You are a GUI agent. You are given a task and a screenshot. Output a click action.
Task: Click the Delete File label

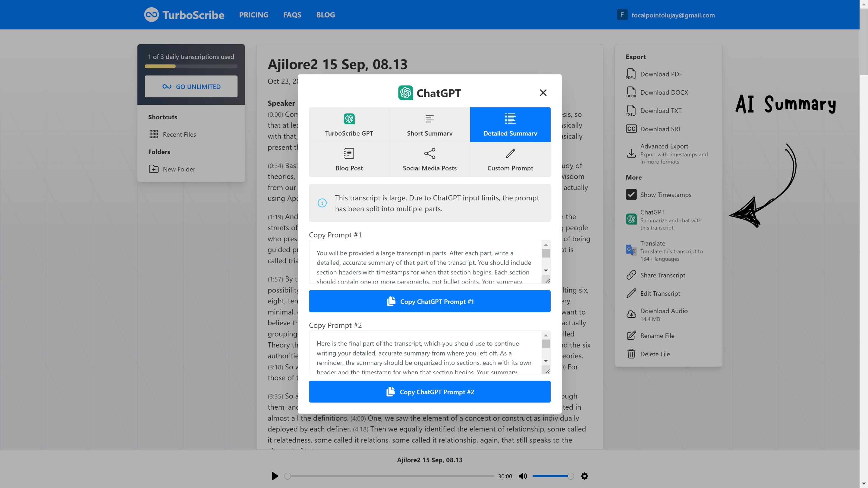[655, 354]
